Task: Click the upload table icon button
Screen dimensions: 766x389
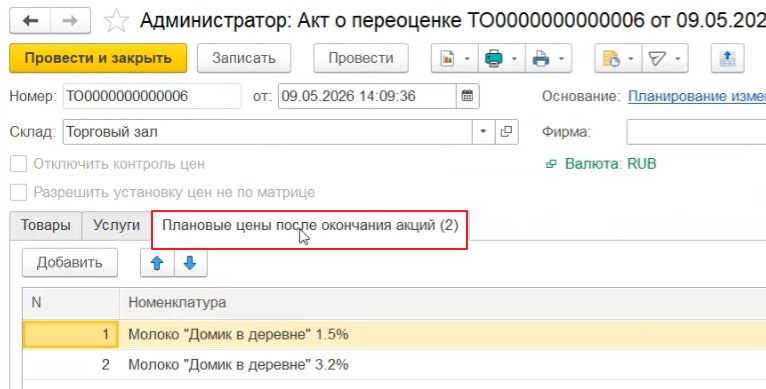Action: point(727,59)
